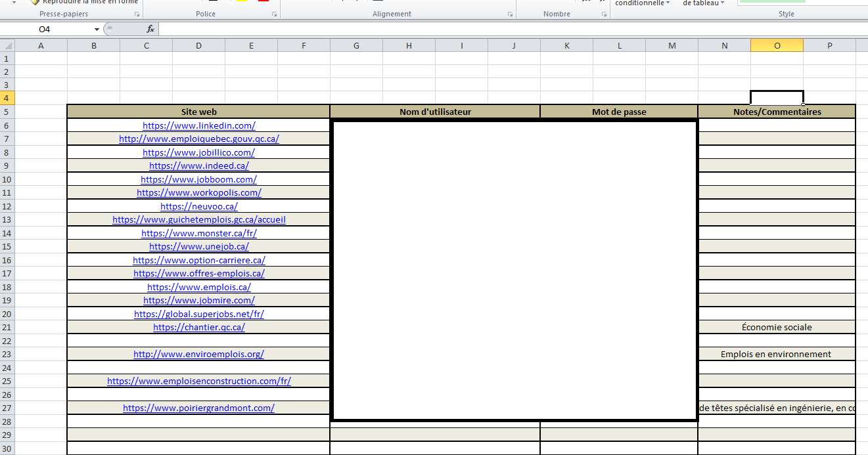This screenshot has width=868, height=455.
Task: Click the poiriergrandmont.com link
Action: click(199, 408)
